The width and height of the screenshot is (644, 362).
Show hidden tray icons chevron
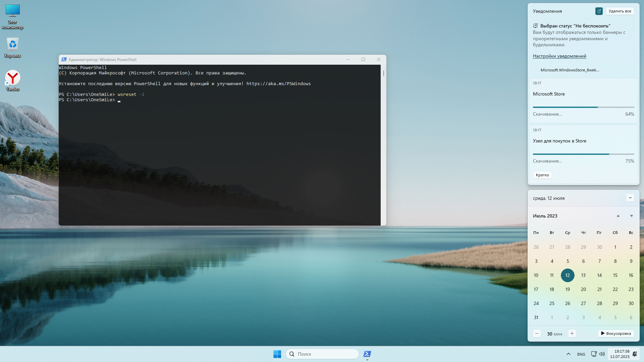coord(569,354)
